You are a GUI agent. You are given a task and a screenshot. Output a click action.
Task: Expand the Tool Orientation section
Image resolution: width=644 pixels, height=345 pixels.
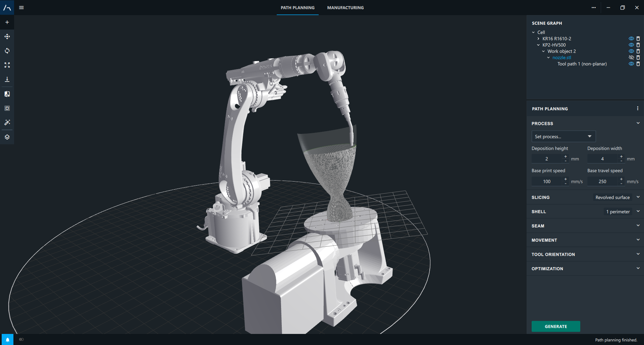coord(638,254)
